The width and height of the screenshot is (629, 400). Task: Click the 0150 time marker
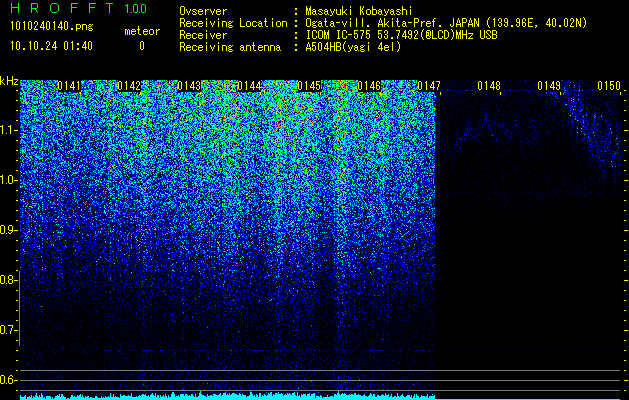point(609,86)
